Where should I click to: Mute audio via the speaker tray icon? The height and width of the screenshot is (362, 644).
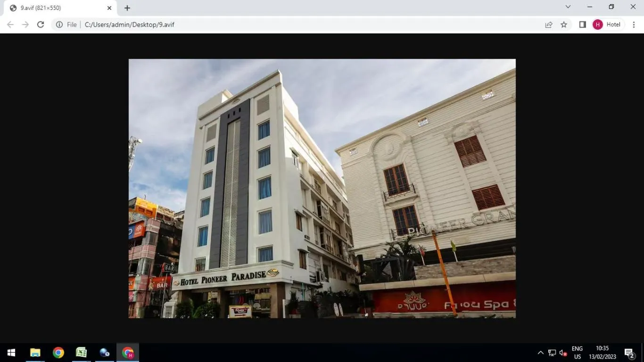click(562, 352)
